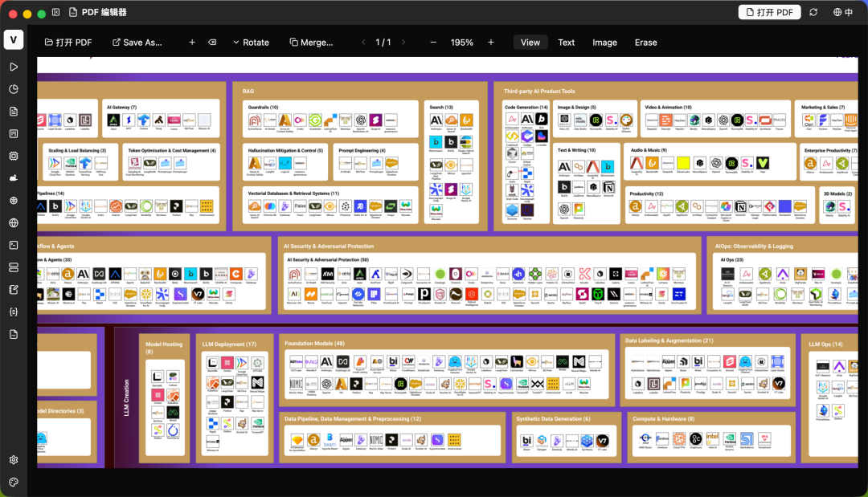Click Model Hosting (8) heading
Viewport: 868px width, 497px height.
click(163, 347)
